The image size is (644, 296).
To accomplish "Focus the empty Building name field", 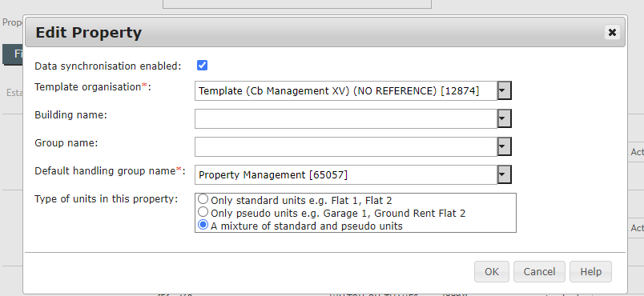I will (346, 118).
